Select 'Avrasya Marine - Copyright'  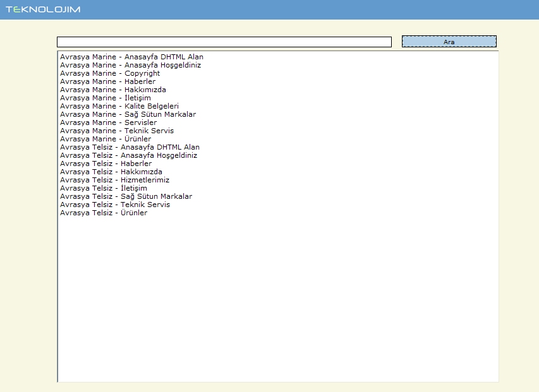point(110,73)
